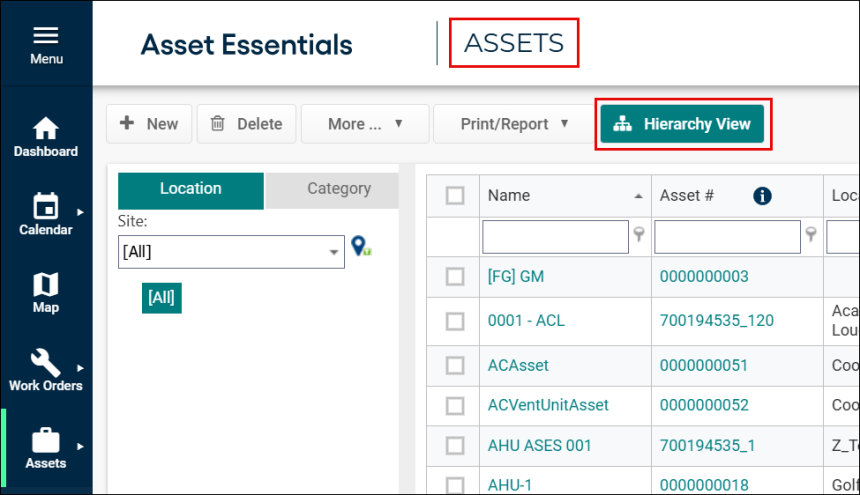
Task: Open the Print/Report dropdown
Action: [513, 124]
